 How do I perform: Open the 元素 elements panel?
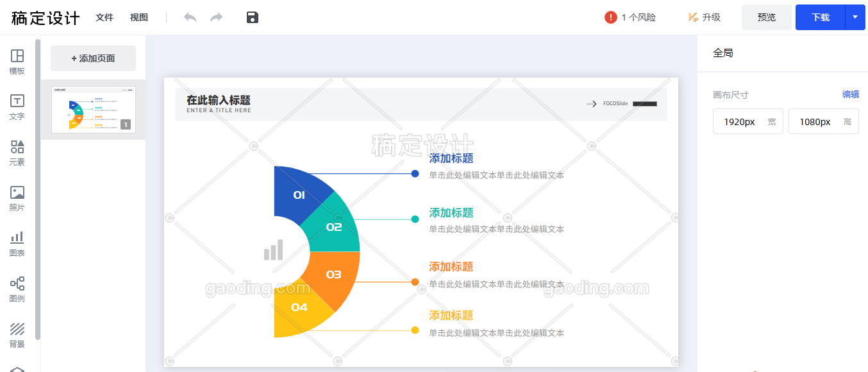pyautogui.click(x=17, y=153)
